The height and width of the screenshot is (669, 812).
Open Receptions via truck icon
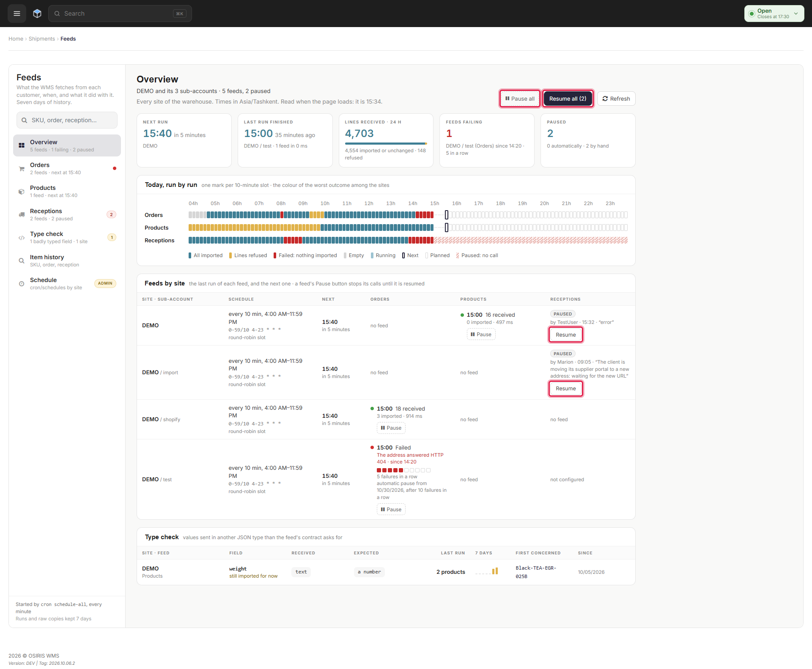click(x=22, y=215)
